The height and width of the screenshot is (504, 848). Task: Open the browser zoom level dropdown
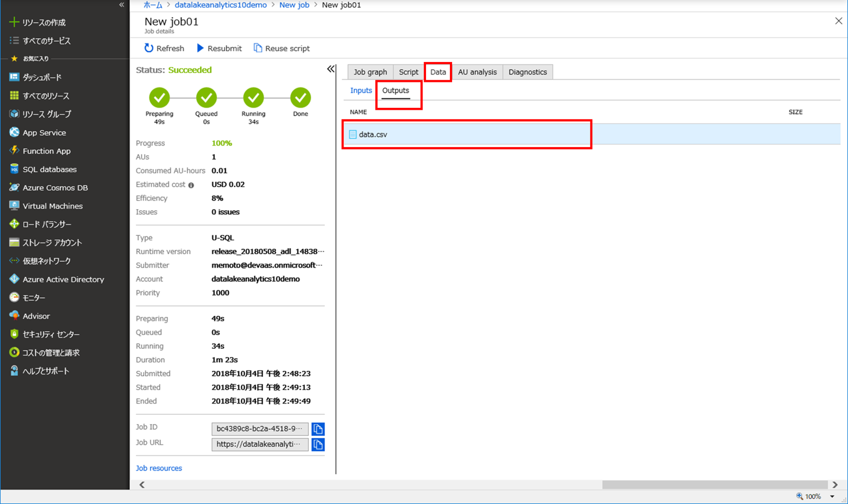(x=832, y=497)
